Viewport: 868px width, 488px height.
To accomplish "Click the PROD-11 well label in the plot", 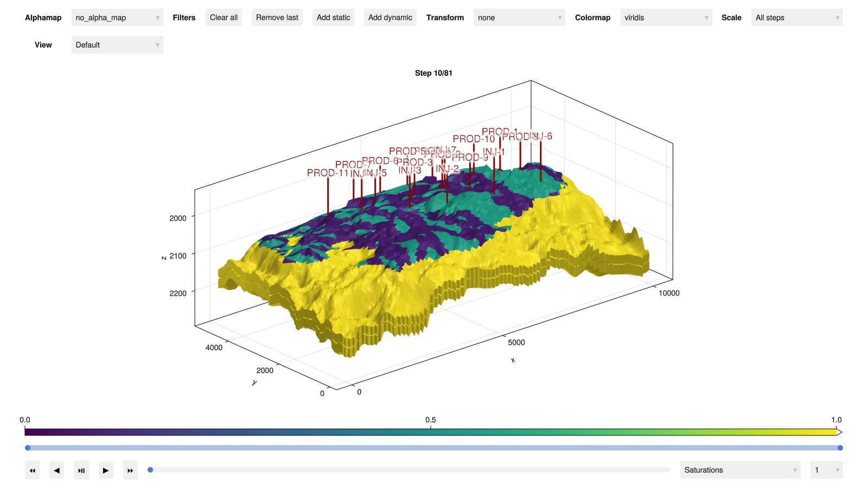I will tap(327, 173).
